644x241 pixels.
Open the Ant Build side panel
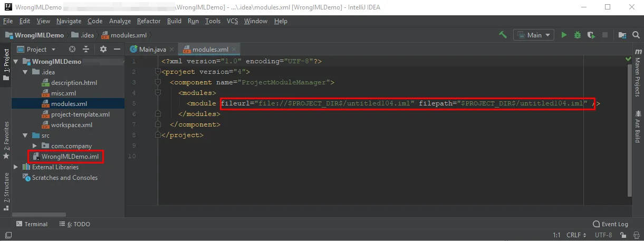pyautogui.click(x=638, y=126)
